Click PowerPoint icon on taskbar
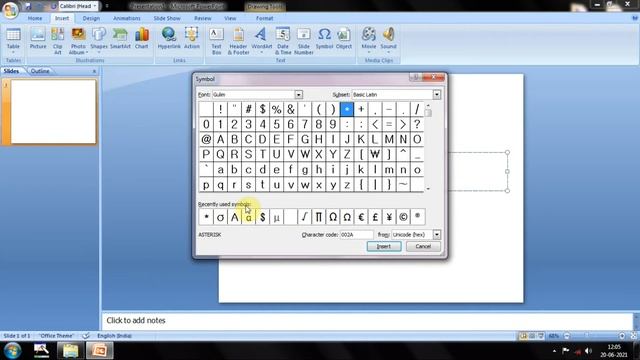640x360 pixels. pyautogui.click(x=100, y=351)
